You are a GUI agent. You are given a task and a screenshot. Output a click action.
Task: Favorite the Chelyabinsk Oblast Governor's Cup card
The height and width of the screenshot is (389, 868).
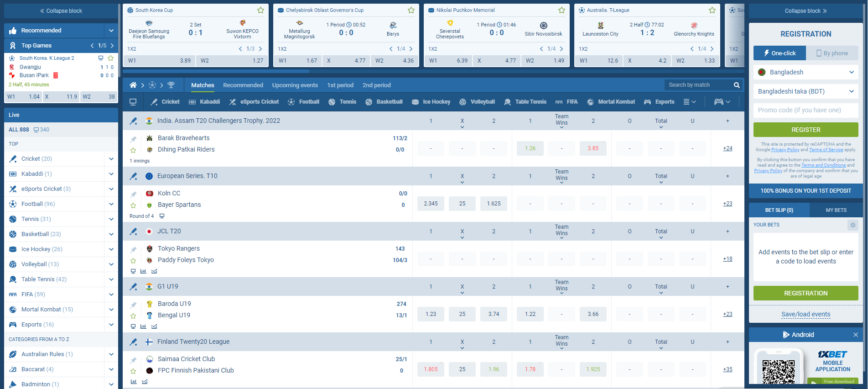click(x=411, y=10)
